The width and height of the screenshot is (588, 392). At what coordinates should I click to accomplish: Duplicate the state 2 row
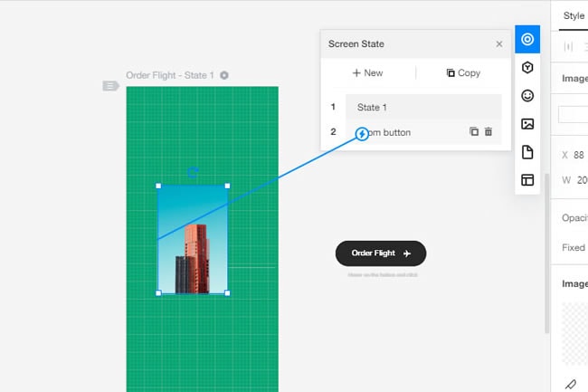point(474,131)
